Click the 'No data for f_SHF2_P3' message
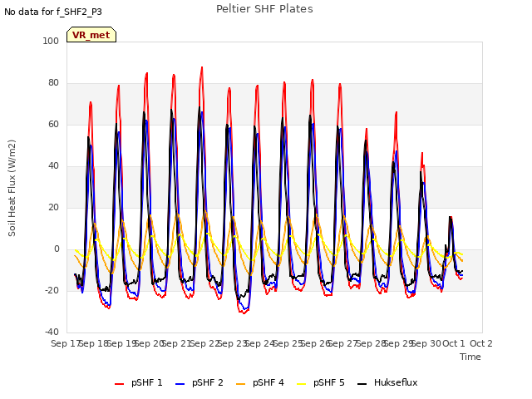 click(x=53, y=12)
